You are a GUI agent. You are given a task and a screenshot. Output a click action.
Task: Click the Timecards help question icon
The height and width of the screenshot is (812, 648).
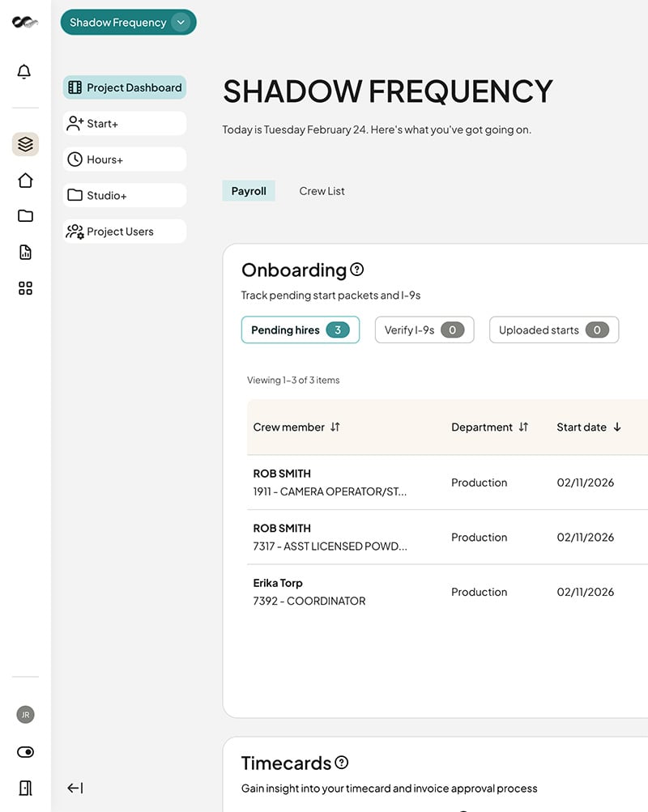341,763
